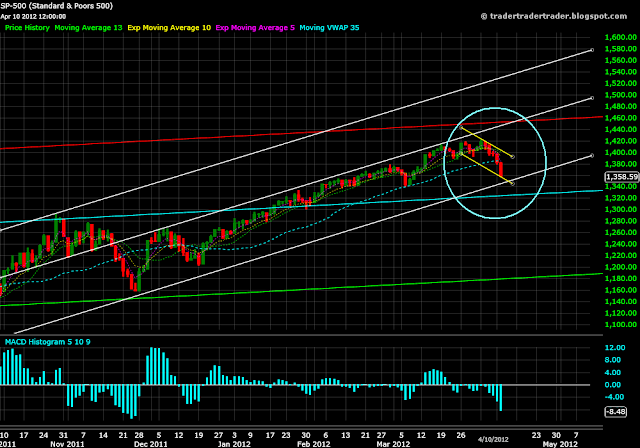
Task: Select the Moving Average 13 legend entry
Action: (x=88, y=28)
